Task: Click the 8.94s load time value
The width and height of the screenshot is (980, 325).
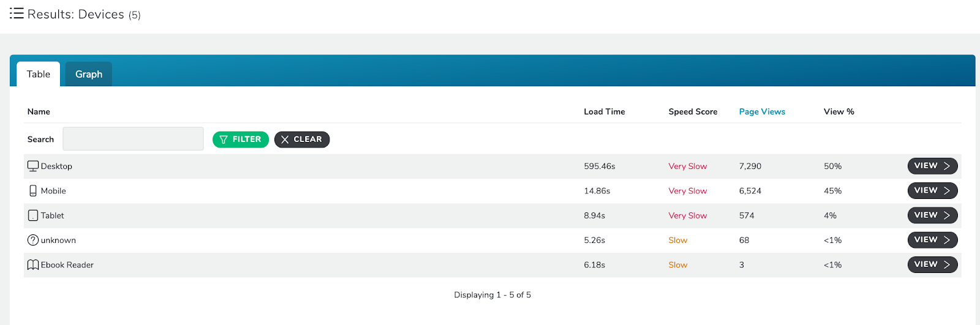Action: coord(594,215)
